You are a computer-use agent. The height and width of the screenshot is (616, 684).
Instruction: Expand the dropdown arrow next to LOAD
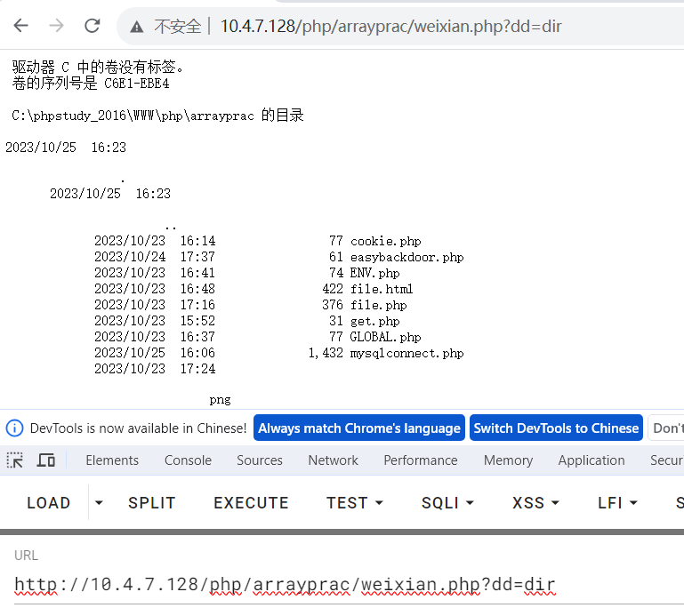99,503
